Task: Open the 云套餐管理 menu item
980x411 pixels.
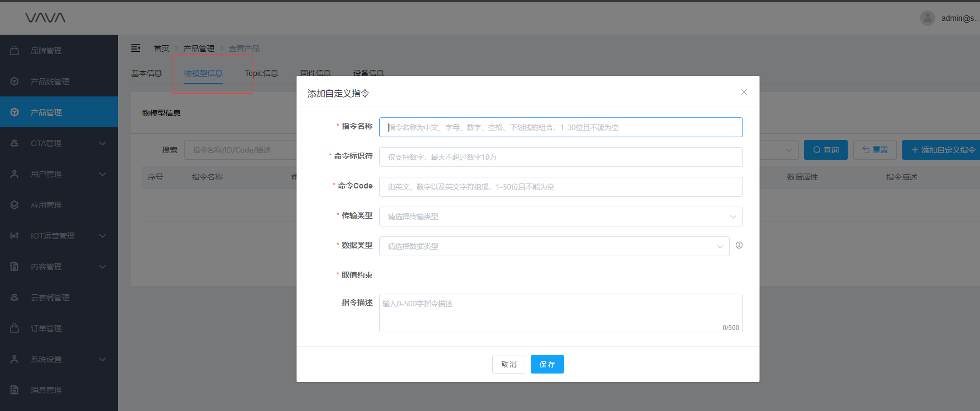Action: (59, 297)
